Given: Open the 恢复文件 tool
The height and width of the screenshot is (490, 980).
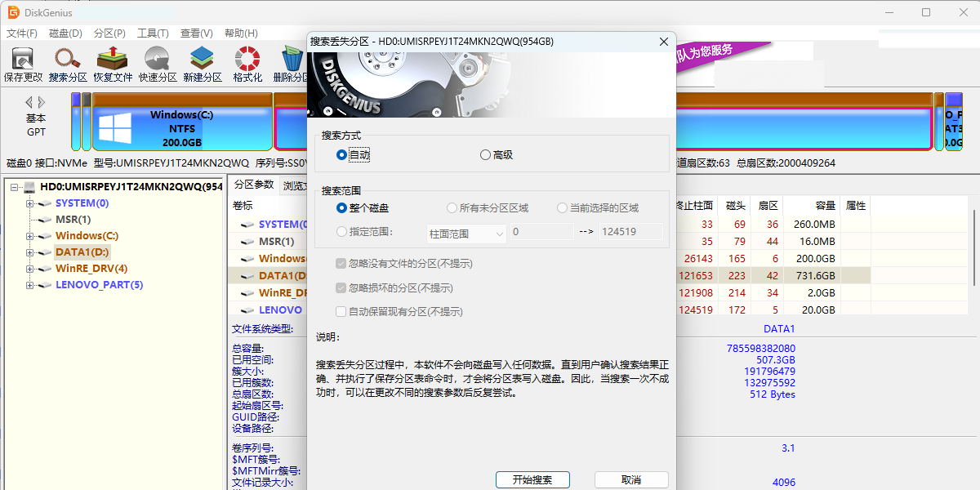Looking at the screenshot, I should pos(112,60).
